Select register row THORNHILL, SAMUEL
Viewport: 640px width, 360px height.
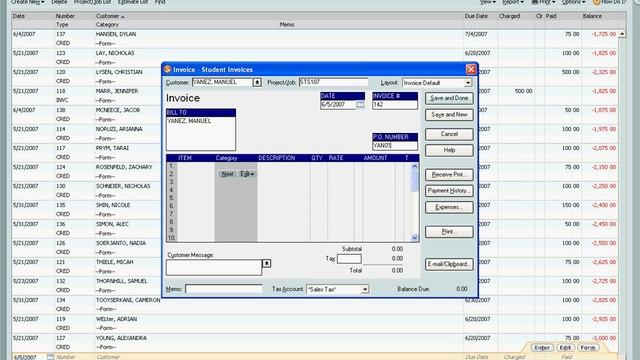click(x=314, y=285)
